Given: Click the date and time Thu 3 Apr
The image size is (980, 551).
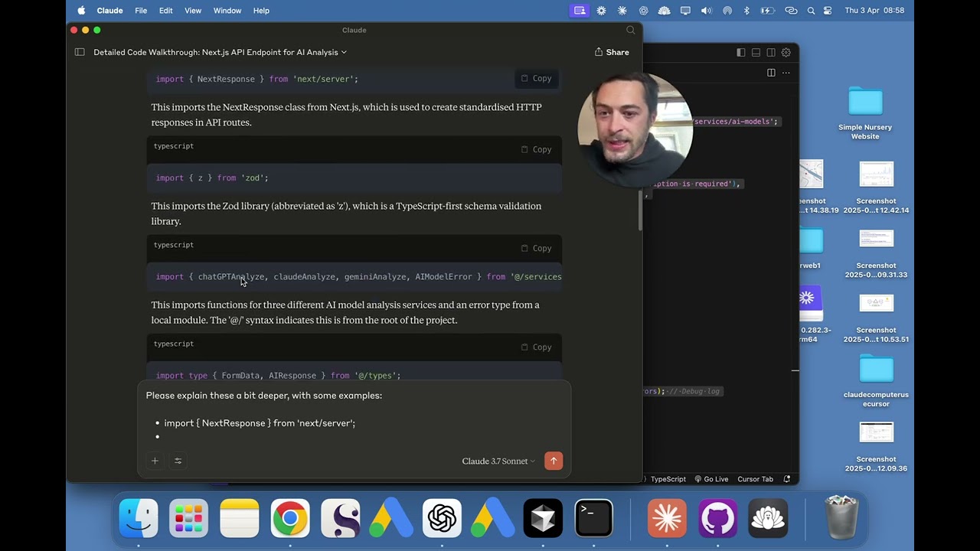Looking at the screenshot, I should (x=874, y=11).
